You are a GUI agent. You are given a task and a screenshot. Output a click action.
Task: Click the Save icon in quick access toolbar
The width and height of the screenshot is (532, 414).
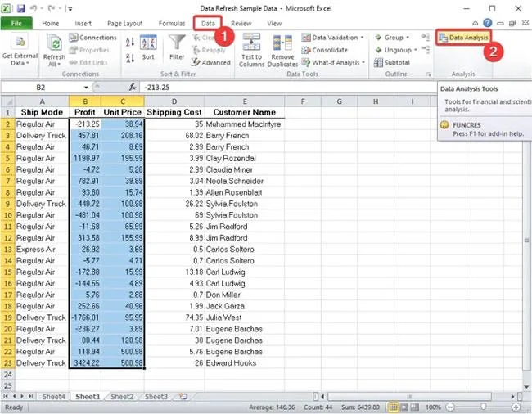(21, 8)
